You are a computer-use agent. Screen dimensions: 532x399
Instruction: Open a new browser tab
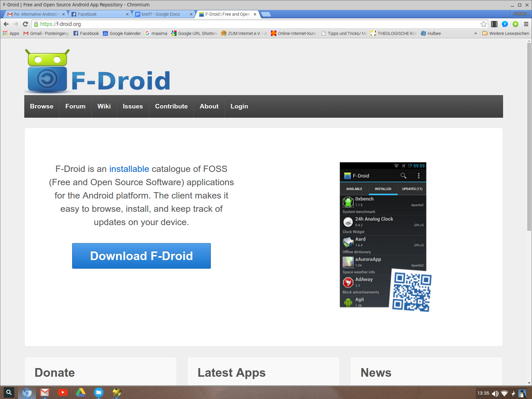[x=266, y=14]
